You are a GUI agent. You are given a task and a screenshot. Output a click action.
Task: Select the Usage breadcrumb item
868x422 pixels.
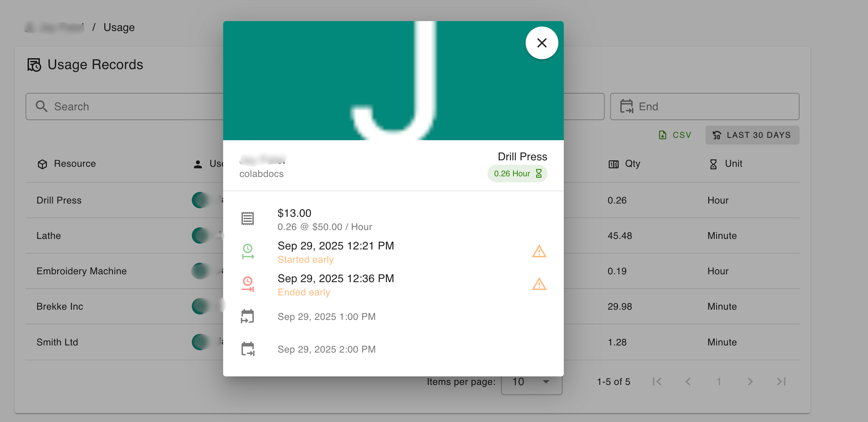pyautogui.click(x=119, y=27)
